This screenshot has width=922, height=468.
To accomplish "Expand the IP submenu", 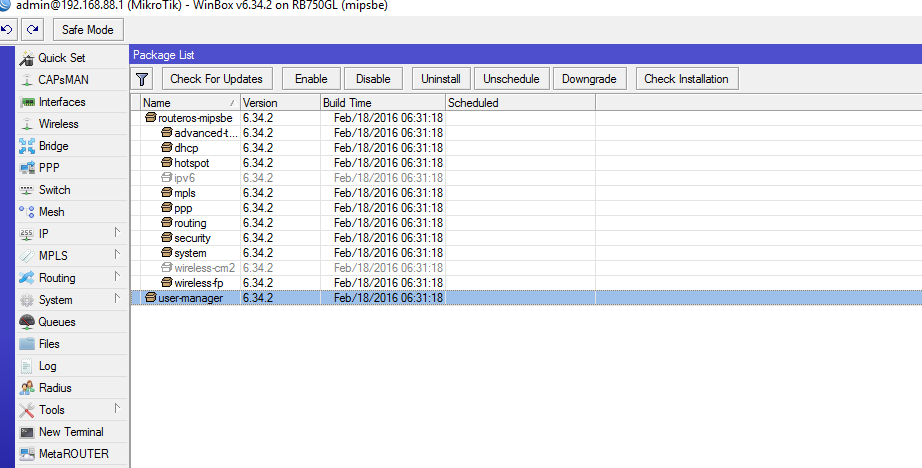I will (x=70, y=234).
